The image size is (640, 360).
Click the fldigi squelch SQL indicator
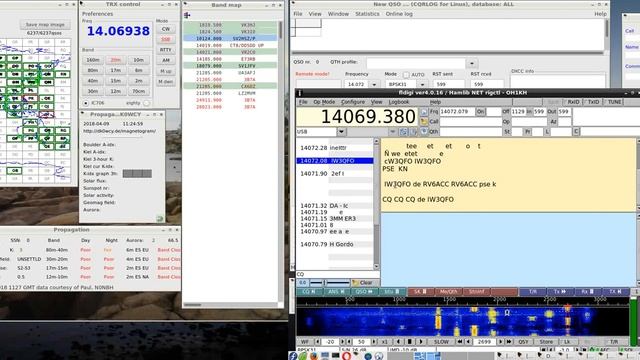tap(626, 350)
